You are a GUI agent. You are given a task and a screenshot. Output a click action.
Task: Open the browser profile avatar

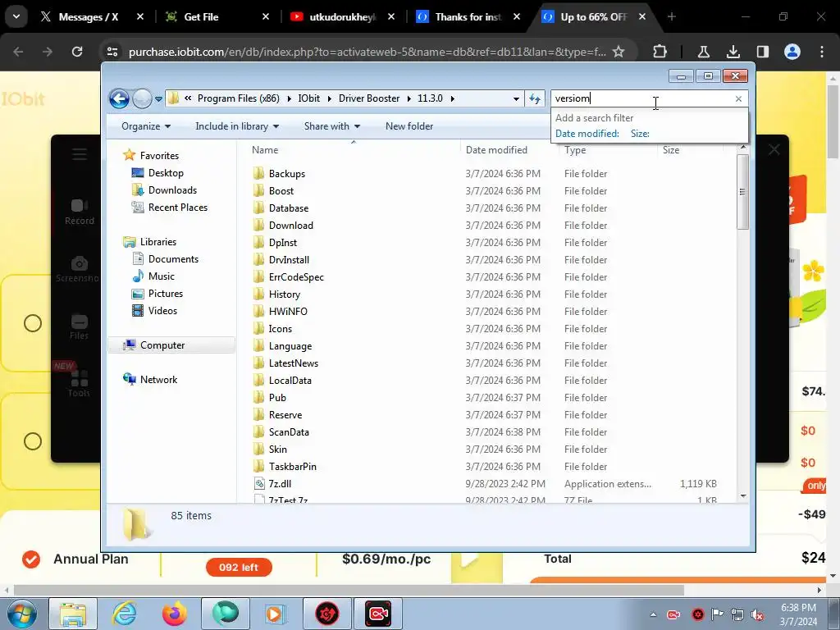pos(792,52)
